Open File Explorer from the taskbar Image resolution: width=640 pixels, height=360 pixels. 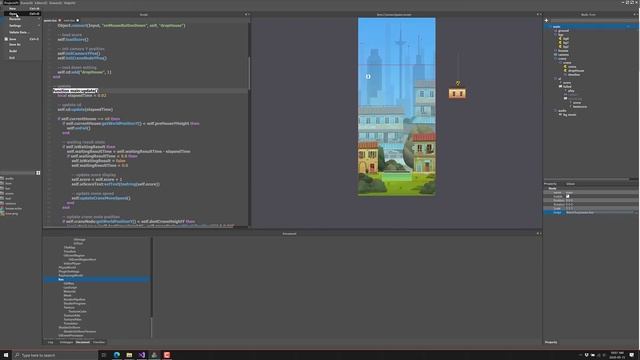pos(129,355)
